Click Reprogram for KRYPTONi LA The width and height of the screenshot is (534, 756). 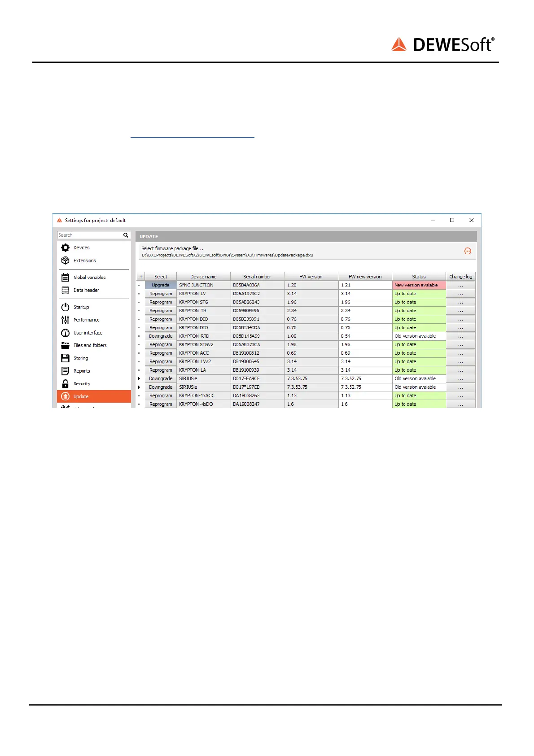pyautogui.click(x=161, y=370)
